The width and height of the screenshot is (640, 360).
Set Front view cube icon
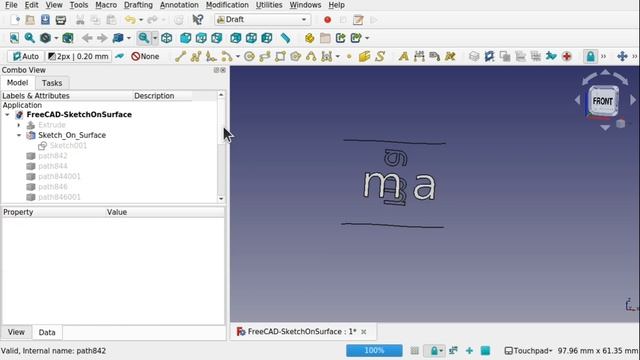click(x=186, y=38)
